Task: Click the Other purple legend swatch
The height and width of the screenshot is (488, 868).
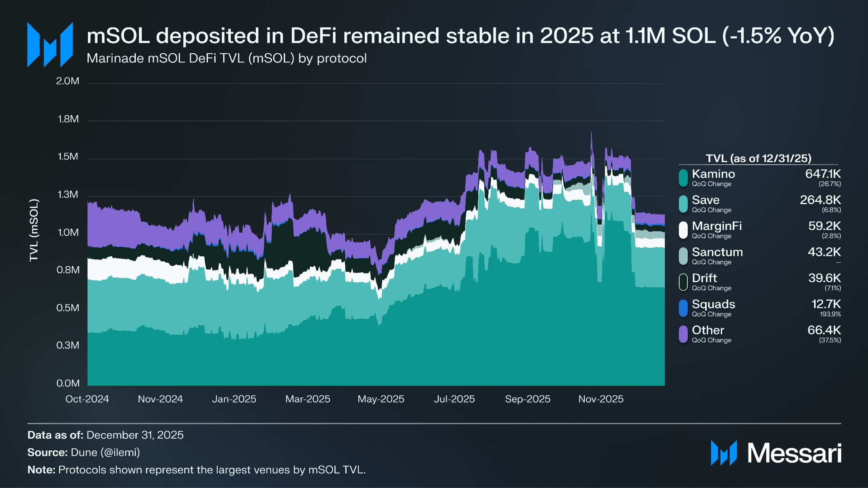Action: (683, 334)
